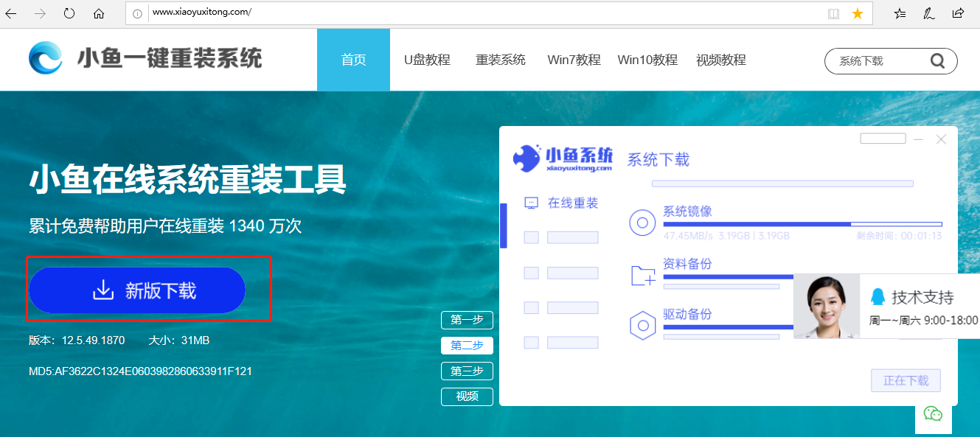Image resolution: width=980 pixels, height=437 pixels.
Task: Show the 第三步 step slide
Action: pos(467,371)
